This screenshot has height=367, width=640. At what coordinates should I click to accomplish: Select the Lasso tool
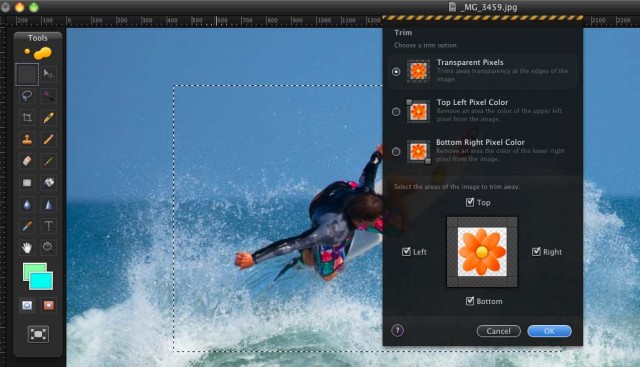[x=27, y=96]
